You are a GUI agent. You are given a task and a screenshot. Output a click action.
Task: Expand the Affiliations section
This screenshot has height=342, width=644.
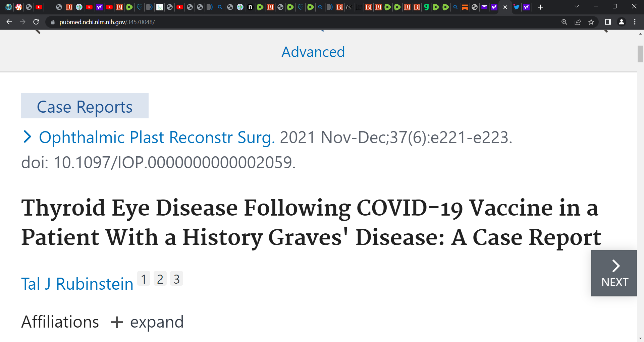(148, 322)
